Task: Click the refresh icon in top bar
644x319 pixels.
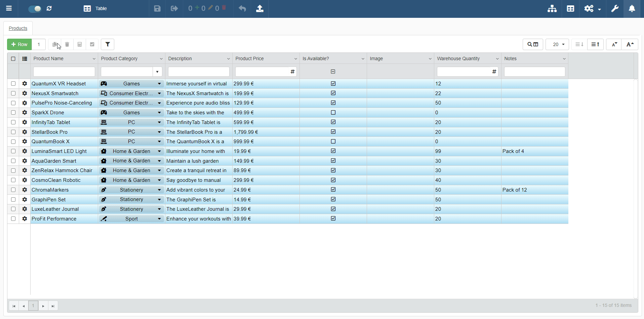Action: point(49,8)
